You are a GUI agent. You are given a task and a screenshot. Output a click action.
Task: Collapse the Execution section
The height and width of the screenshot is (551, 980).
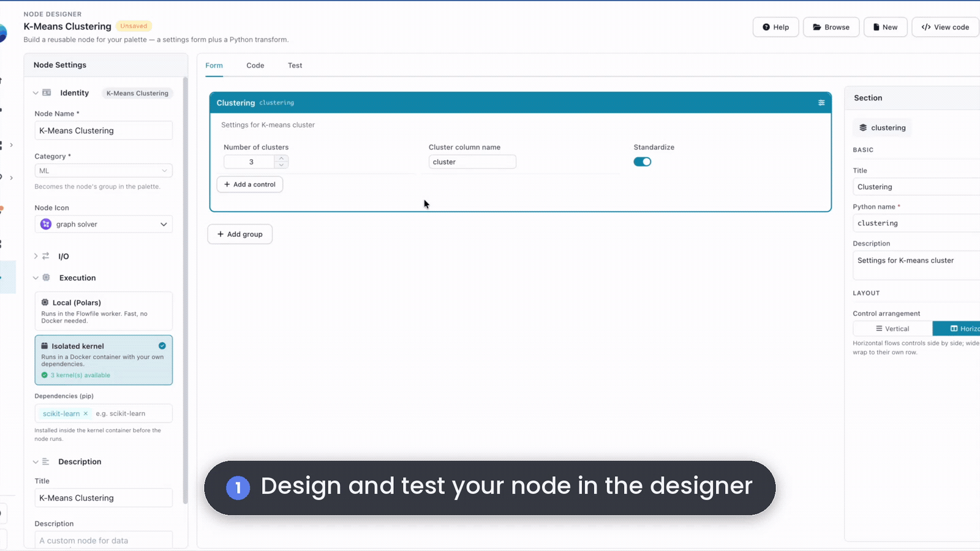pos(36,278)
